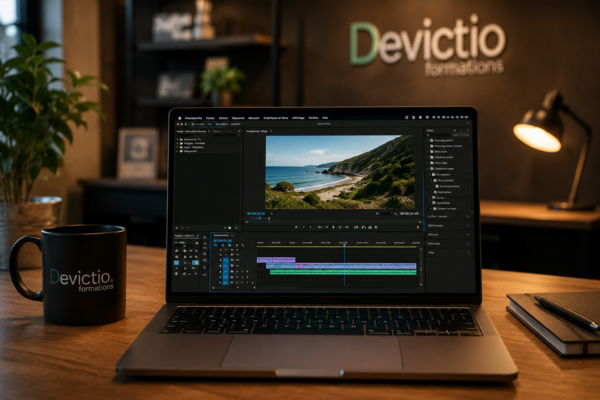Open the Graphiques et titres menu
This screenshot has width=600, height=400.
[276, 118]
